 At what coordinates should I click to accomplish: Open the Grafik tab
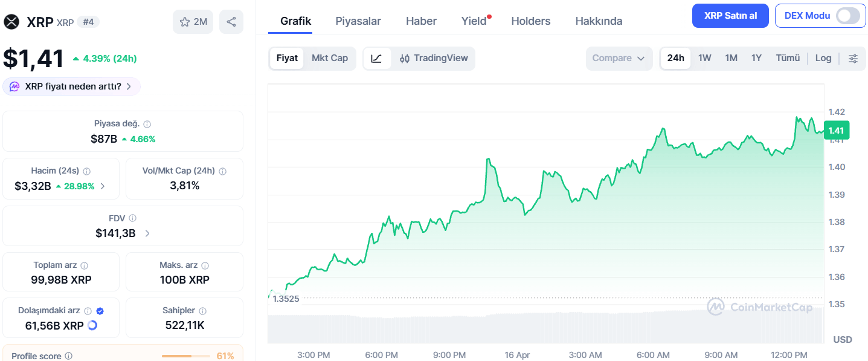point(296,21)
